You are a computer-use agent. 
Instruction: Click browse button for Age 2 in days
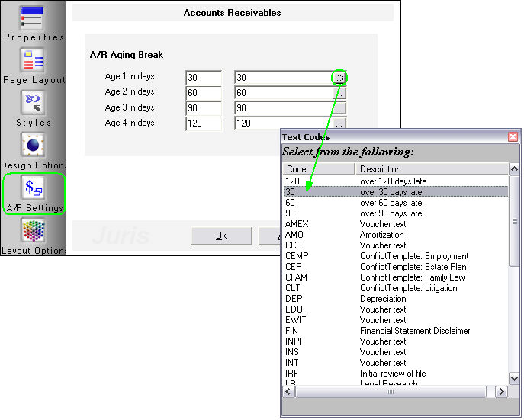coord(340,92)
